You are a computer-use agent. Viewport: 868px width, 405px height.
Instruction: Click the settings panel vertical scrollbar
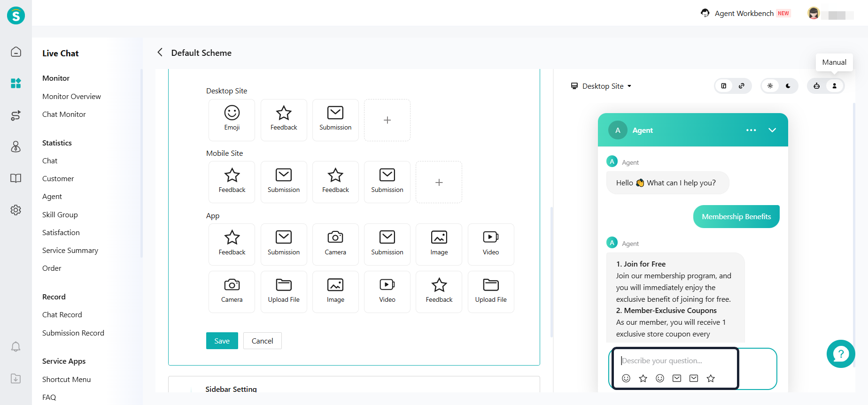551,272
